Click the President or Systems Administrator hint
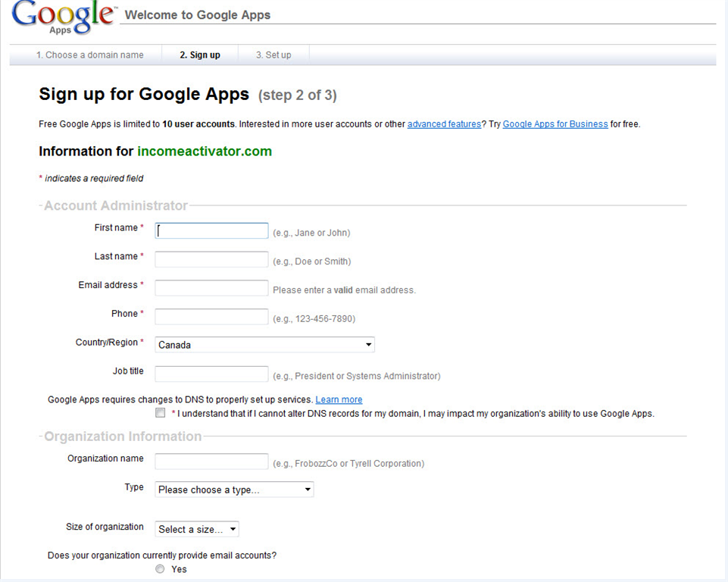The image size is (728, 582). (x=357, y=376)
